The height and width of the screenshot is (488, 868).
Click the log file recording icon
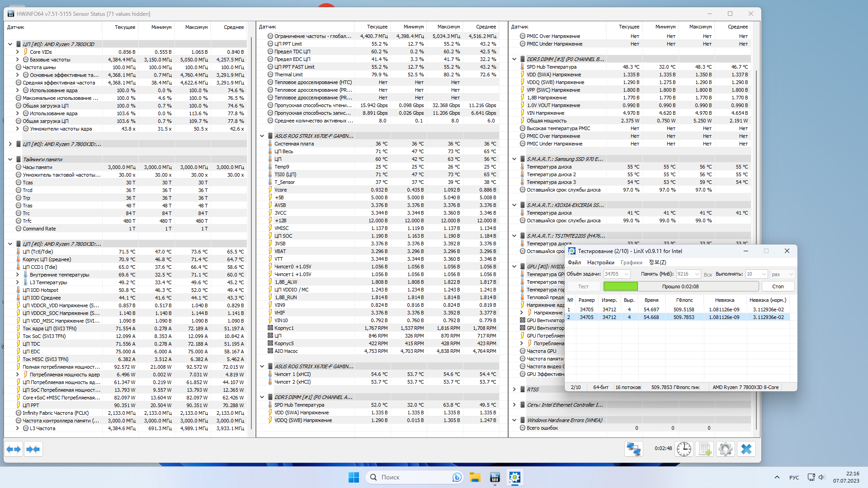[705, 449]
